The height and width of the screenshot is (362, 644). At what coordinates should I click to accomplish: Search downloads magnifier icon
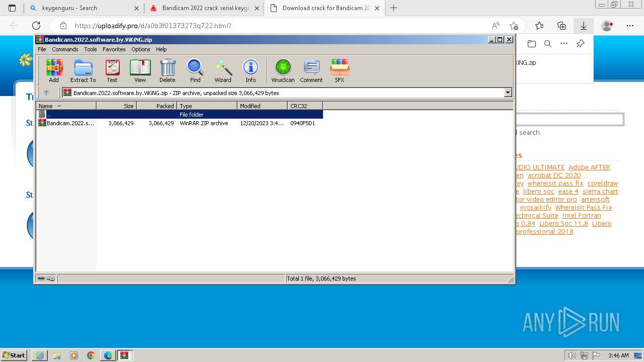[x=548, y=44]
